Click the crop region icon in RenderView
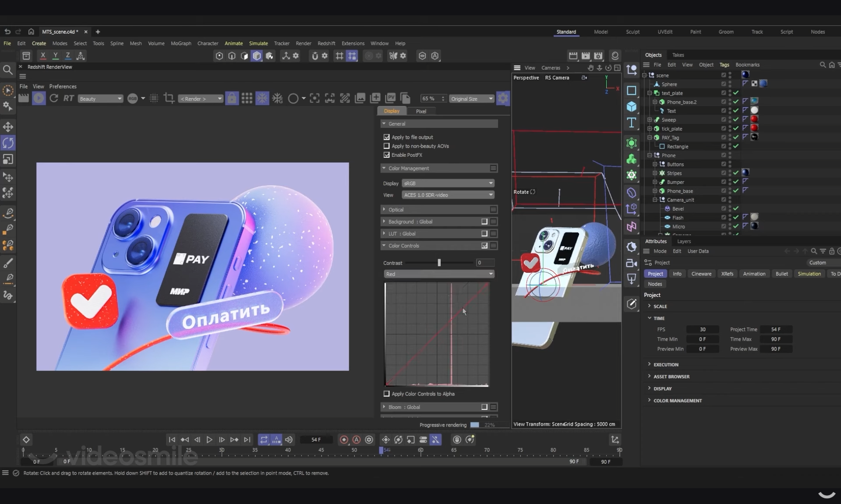Screen dimensions: 841x504 [x=169, y=99]
